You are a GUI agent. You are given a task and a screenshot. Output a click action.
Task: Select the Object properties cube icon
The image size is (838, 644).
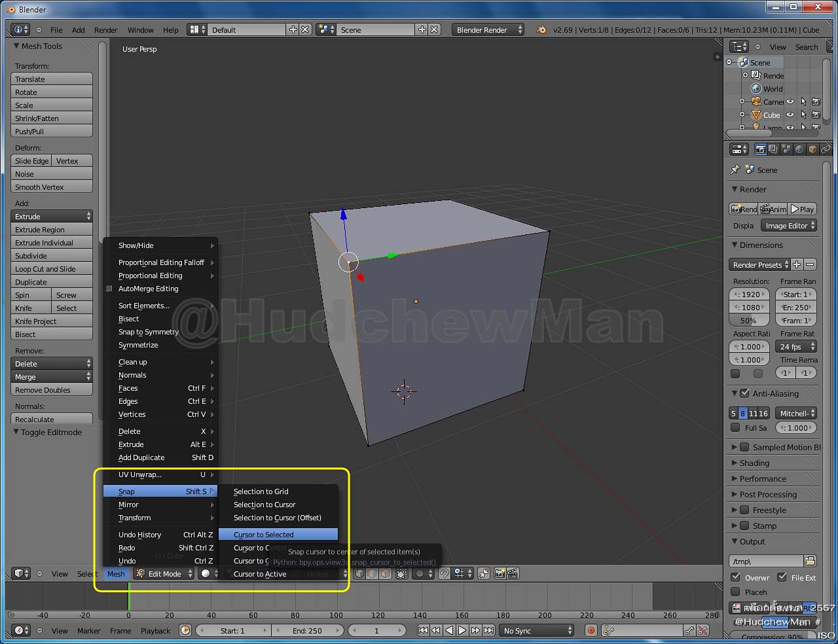(812, 149)
